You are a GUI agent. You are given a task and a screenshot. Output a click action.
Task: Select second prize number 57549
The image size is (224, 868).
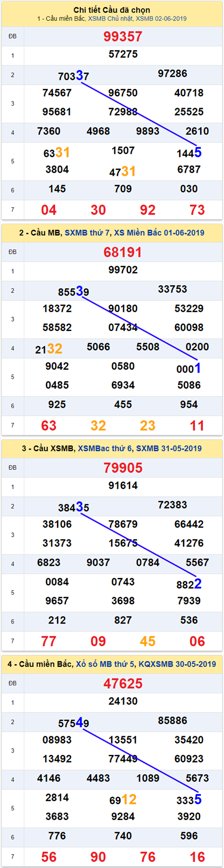point(73,722)
